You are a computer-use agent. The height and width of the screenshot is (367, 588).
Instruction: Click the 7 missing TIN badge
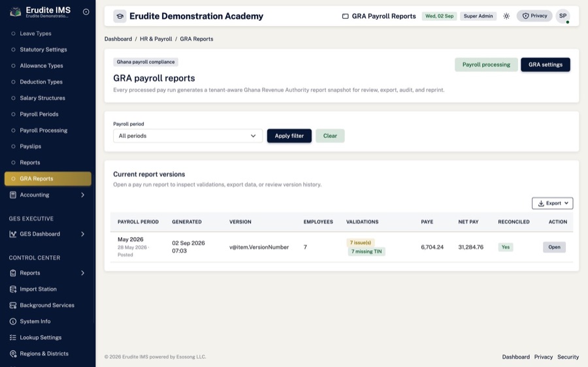pos(367,251)
